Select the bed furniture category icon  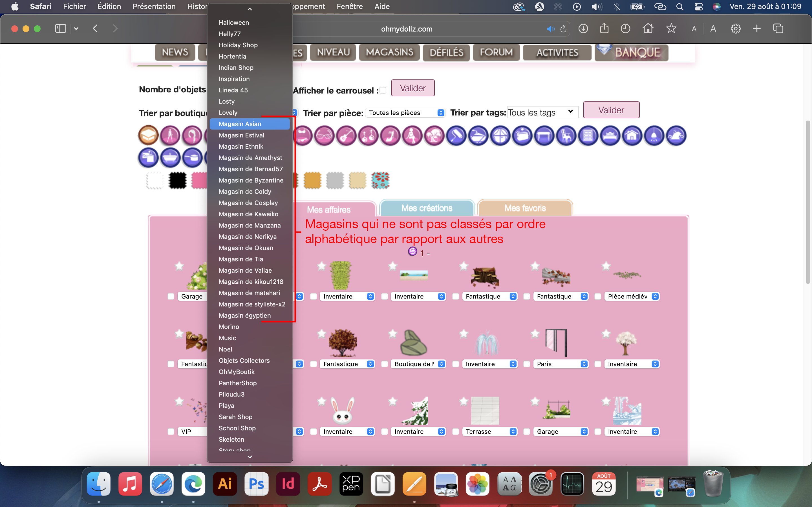(x=610, y=136)
